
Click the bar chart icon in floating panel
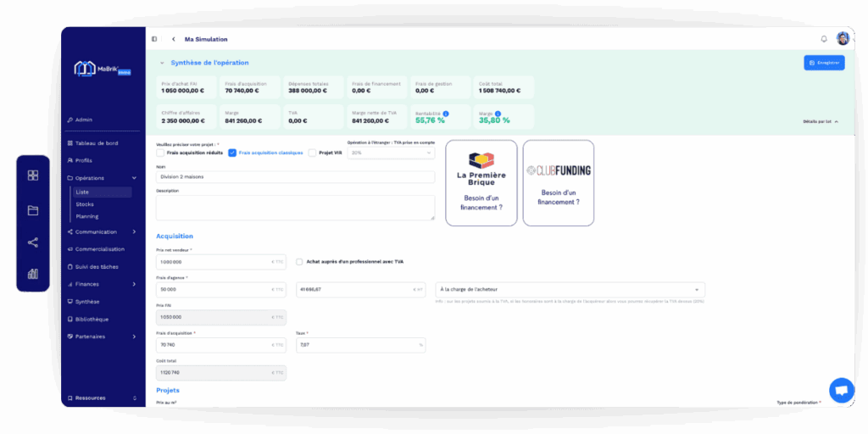(33, 274)
